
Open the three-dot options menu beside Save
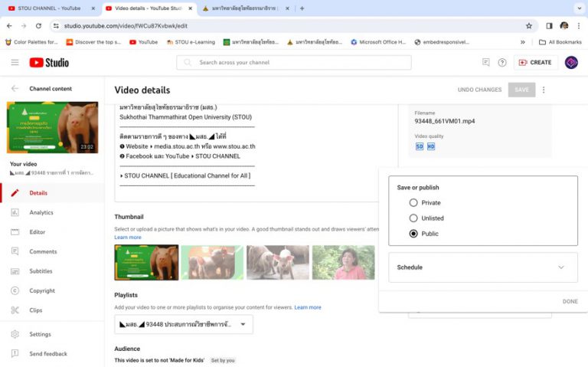544,90
